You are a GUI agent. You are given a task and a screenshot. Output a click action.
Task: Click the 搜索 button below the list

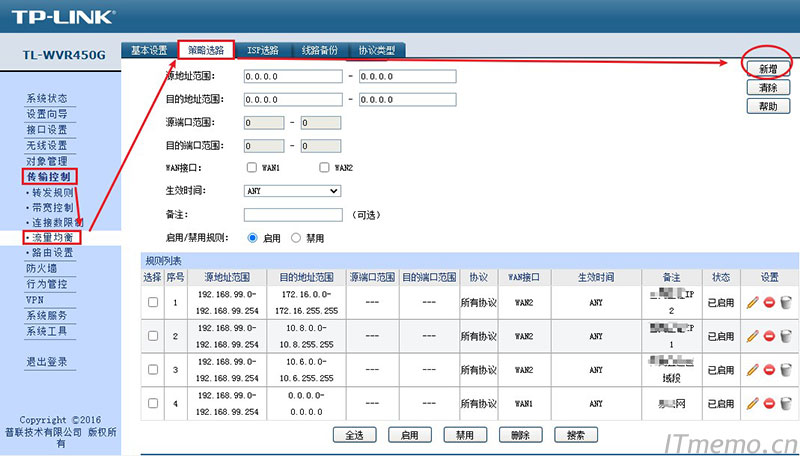coord(576,435)
